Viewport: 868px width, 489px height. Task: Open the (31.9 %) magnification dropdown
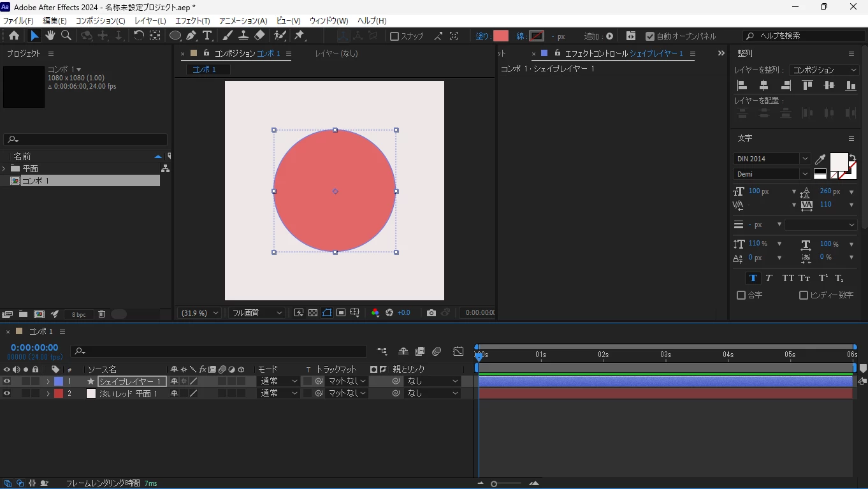coord(199,313)
